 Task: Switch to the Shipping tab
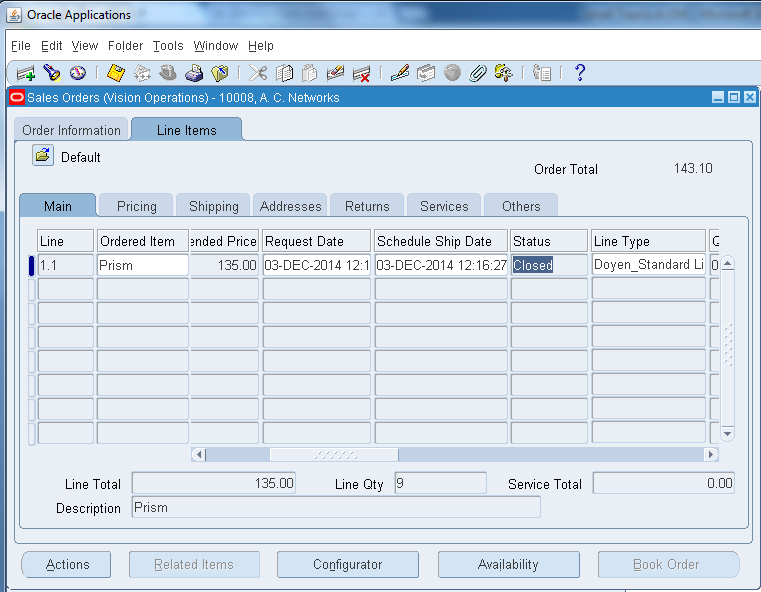(x=214, y=206)
